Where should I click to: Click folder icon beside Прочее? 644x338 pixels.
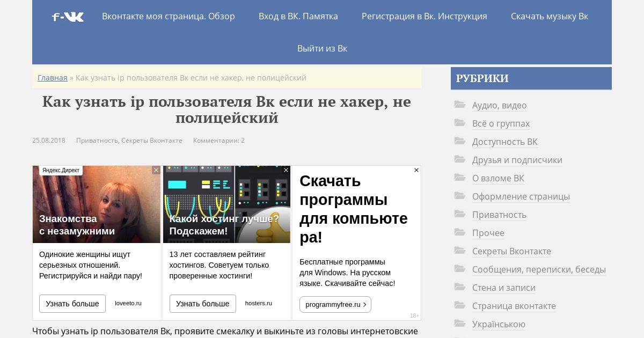[460, 232]
